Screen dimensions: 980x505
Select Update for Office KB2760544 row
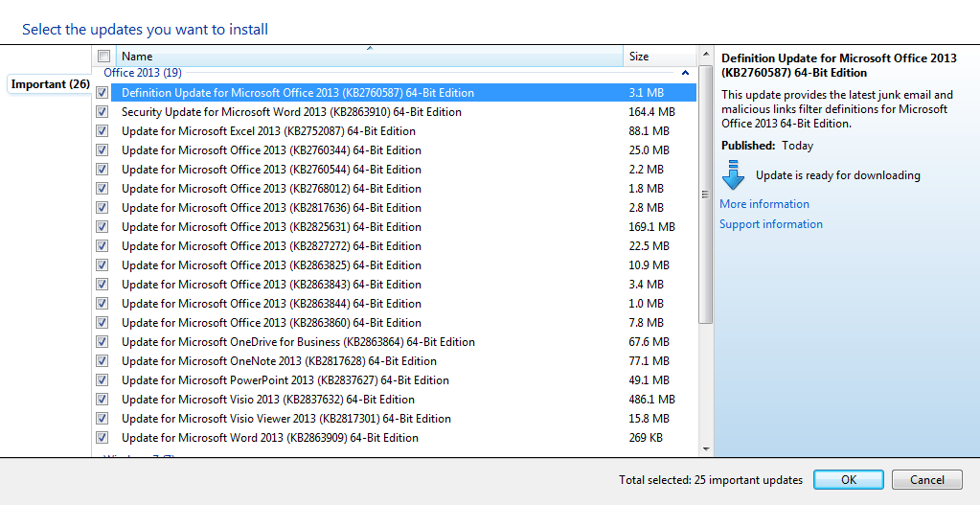click(403, 170)
